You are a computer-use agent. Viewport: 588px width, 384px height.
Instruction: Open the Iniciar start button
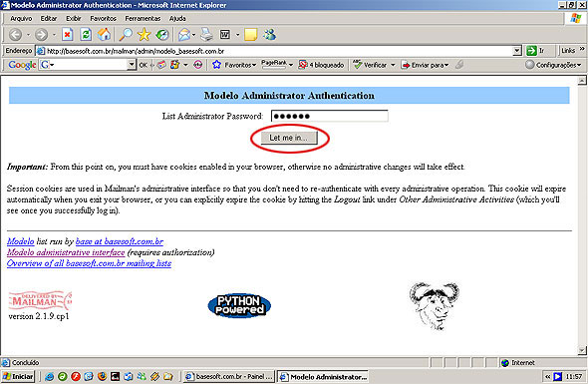tap(18, 376)
